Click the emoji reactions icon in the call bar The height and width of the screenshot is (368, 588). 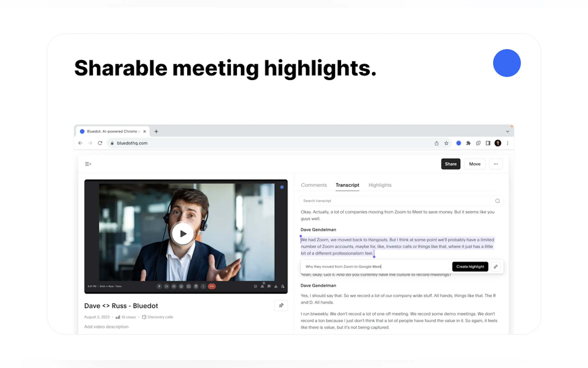click(x=181, y=286)
